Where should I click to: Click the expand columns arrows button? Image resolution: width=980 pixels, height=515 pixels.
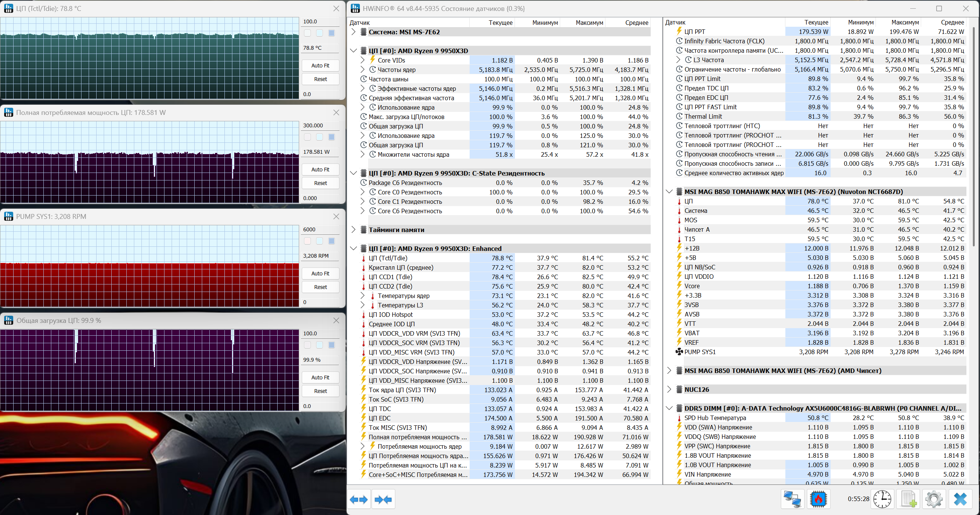358,500
